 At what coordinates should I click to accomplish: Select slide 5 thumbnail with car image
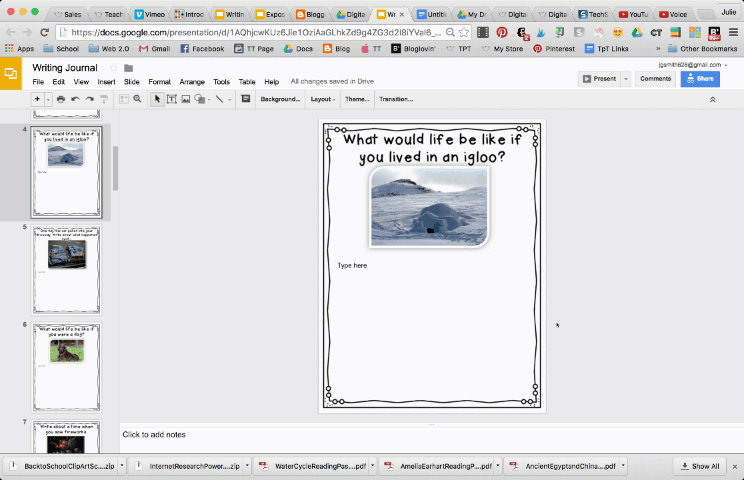point(66,270)
